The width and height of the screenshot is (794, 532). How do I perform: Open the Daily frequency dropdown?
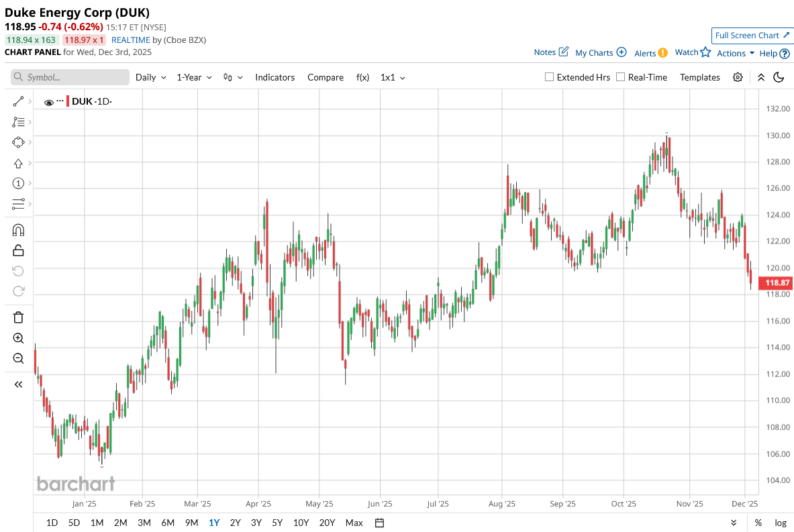[150, 77]
